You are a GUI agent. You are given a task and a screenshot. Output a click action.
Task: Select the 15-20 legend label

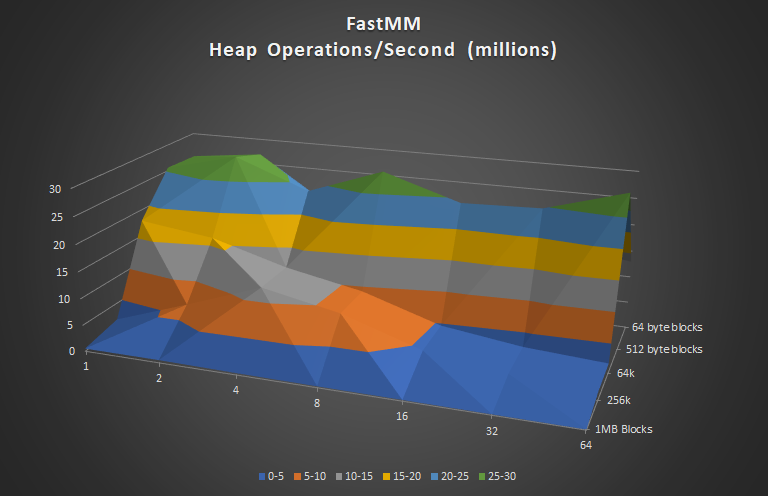(x=407, y=476)
